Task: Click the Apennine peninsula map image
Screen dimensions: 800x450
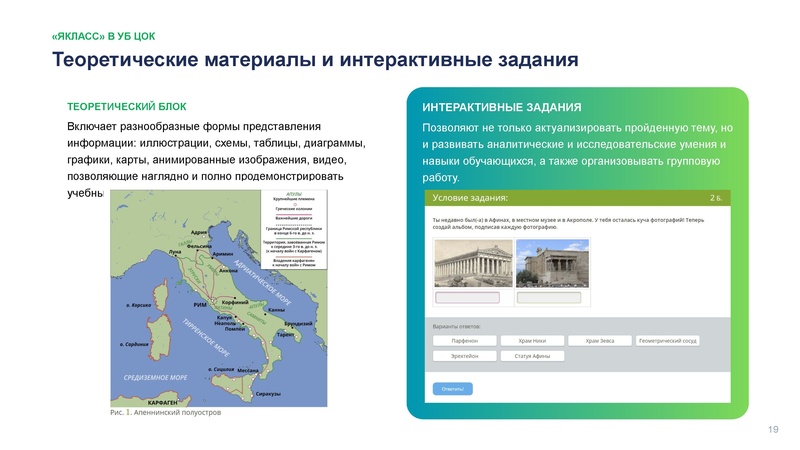Action: (x=219, y=298)
